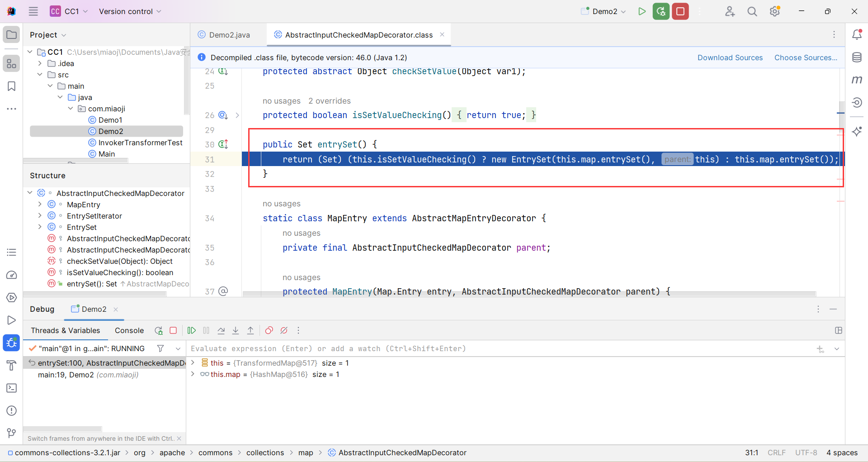The image size is (868, 462).
Task: Resume program in the debug toolbar
Action: pyautogui.click(x=192, y=331)
